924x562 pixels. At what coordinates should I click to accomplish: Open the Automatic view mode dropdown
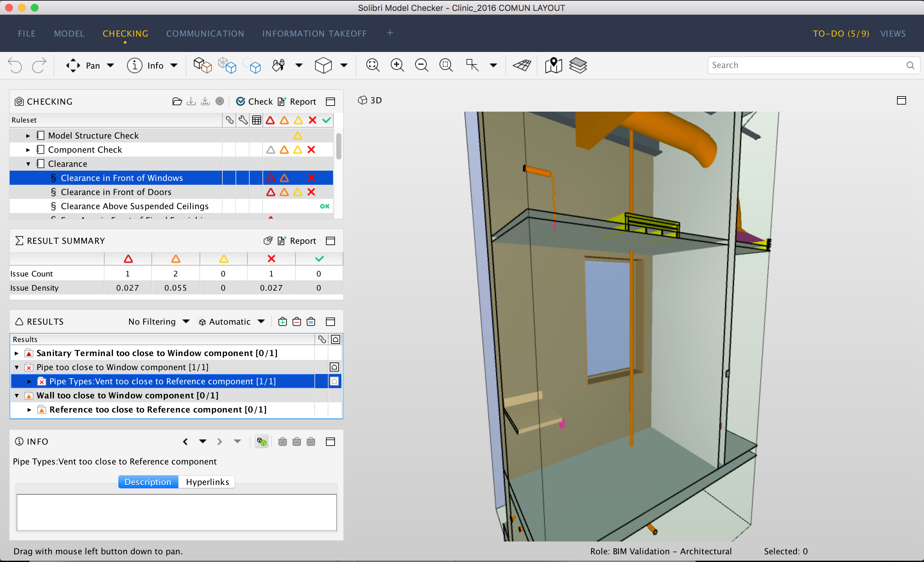[231, 322]
